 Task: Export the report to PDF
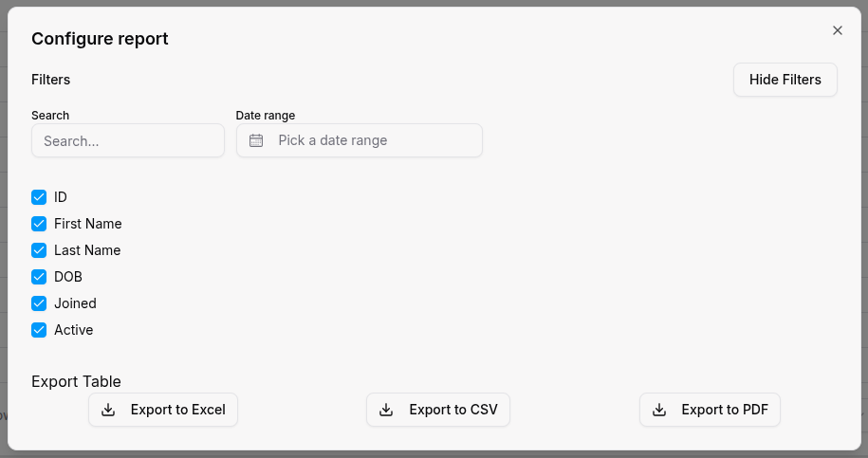coord(710,410)
